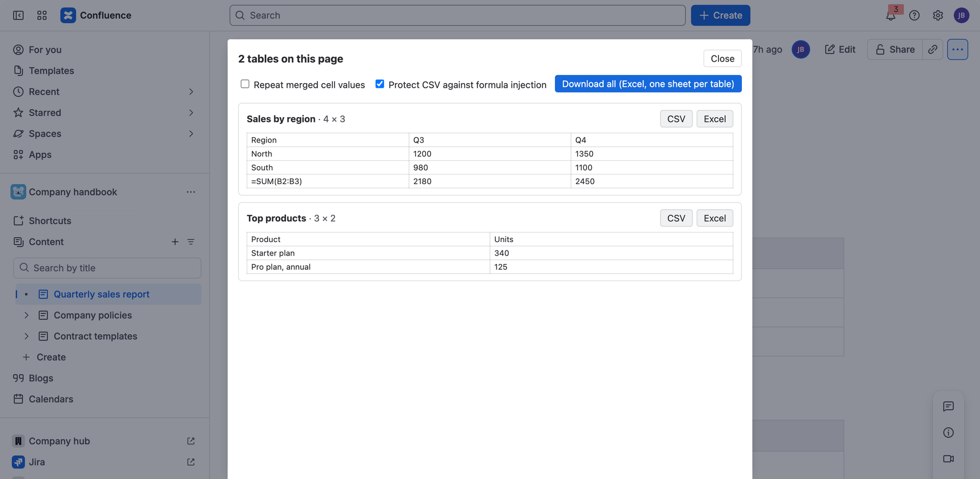Open the app switcher grid icon
The height and width of the screenshot is (479, 980).
click(42, 15)
